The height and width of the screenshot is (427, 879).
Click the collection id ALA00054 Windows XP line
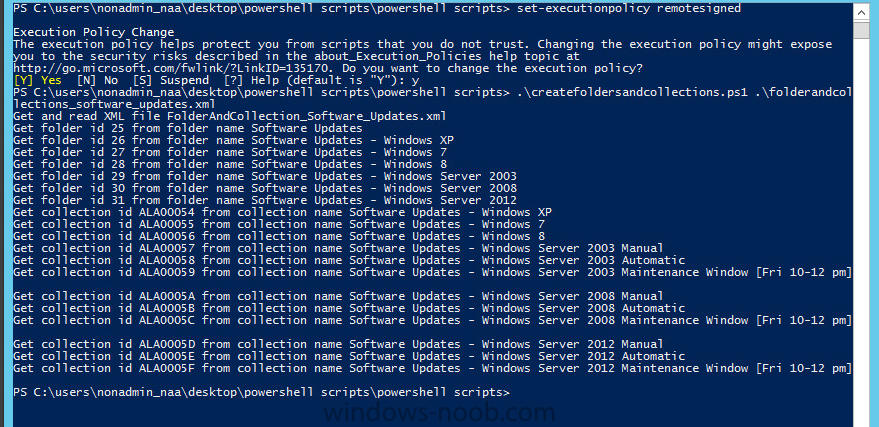click(x=282, y=212)
